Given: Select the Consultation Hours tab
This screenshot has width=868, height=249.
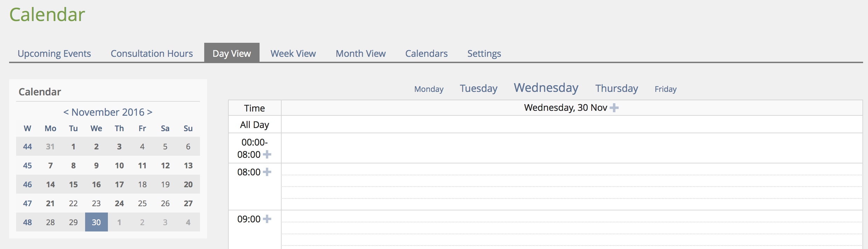Looking at the screenshot, I should (152, 53).
